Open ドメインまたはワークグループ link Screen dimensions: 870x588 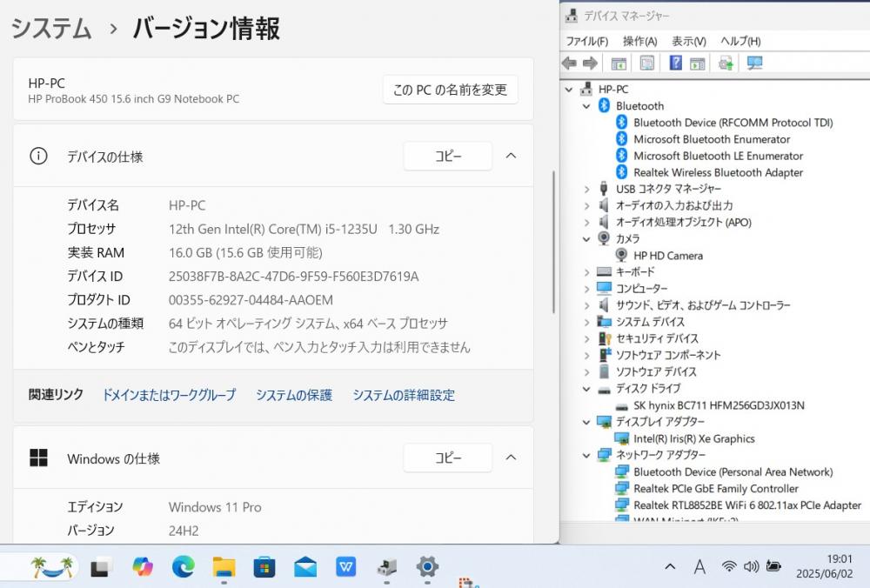click(x=170, y=395)
